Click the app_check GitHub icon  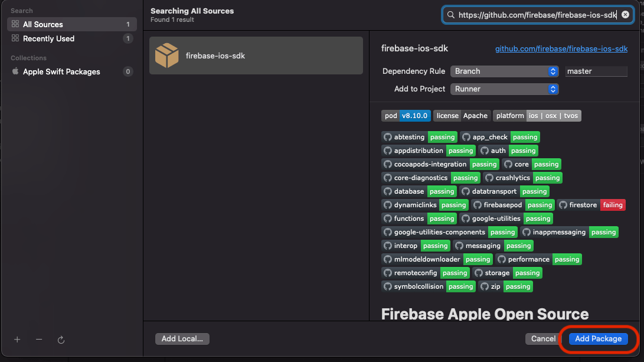466,137
